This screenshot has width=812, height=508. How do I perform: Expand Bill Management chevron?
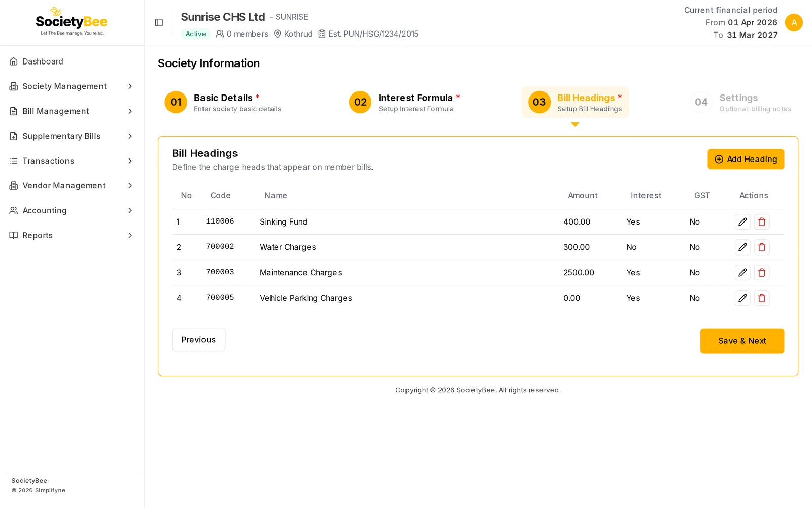click(130, 111)
